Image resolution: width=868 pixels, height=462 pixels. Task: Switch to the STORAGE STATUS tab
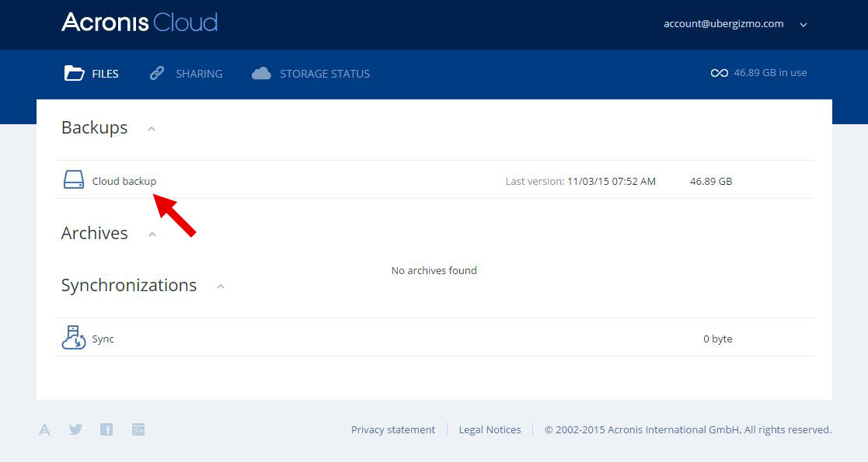tap(311, 74)
